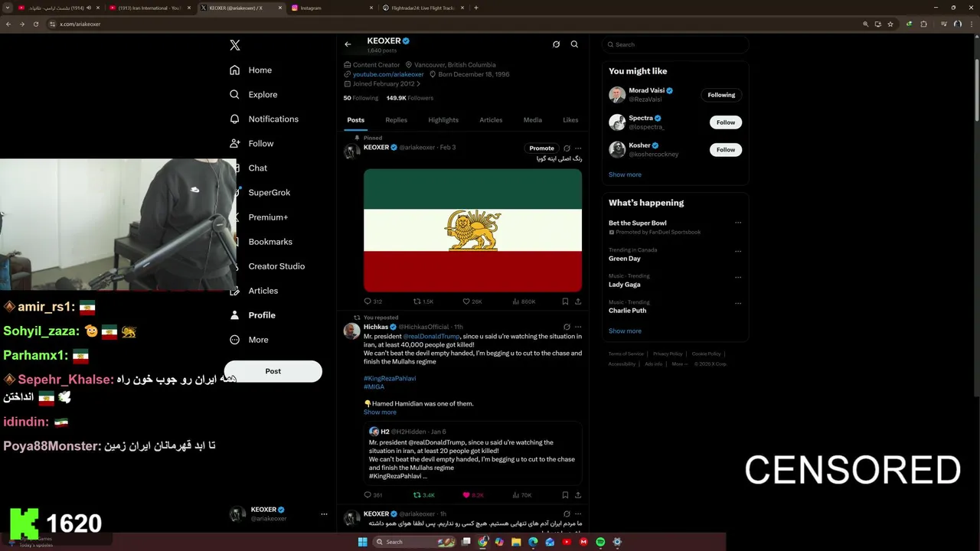Viewport: 980px width, 551px height.
Task: Switch to the Replies tab
Action: point(396,119)
